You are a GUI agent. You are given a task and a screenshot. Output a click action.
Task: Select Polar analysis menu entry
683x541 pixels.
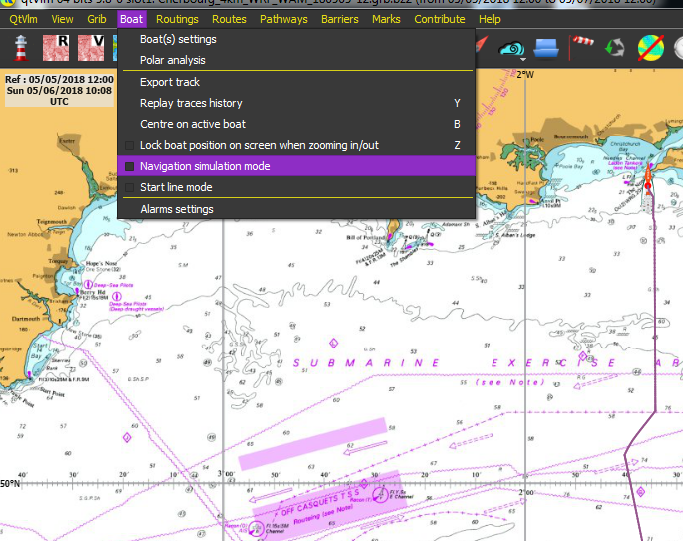pyautogui.click(x=173, y=60)
